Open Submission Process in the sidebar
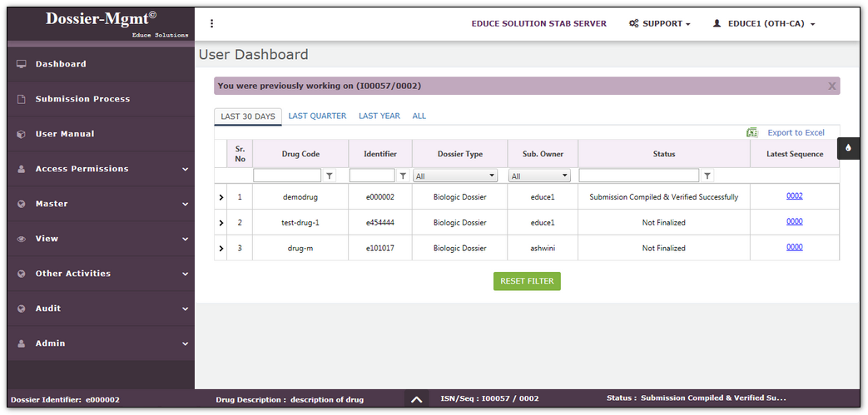Screen dimensions: 868x415 coord(82,99)
